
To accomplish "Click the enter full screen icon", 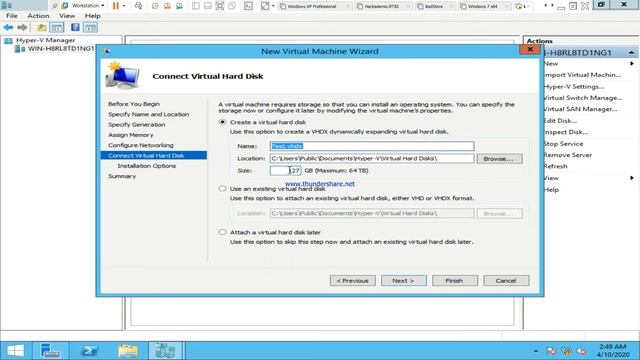I will pyautogui.click(x=220, y=6).
